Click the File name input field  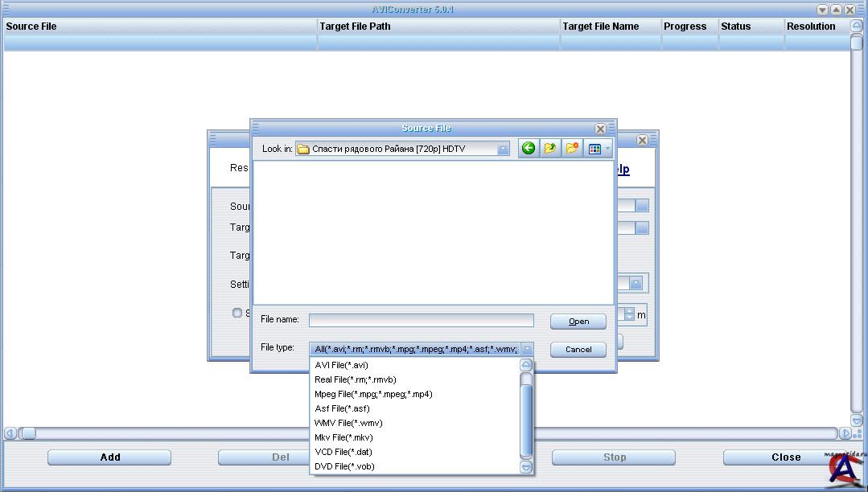coord(421,320)
